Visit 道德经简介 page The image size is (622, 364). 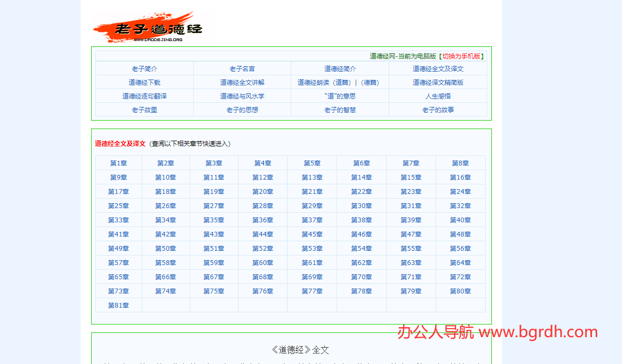point(340,68)
